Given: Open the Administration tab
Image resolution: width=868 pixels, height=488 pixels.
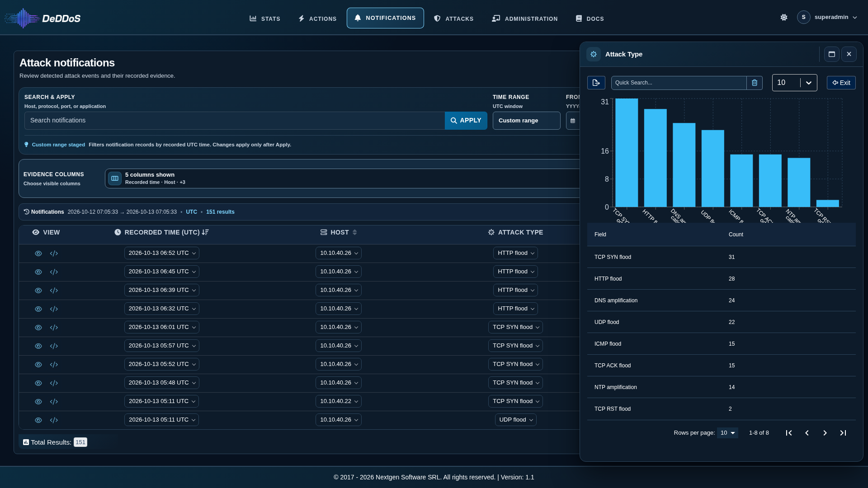Looking at the screenshot, I should tap(525, 19).
